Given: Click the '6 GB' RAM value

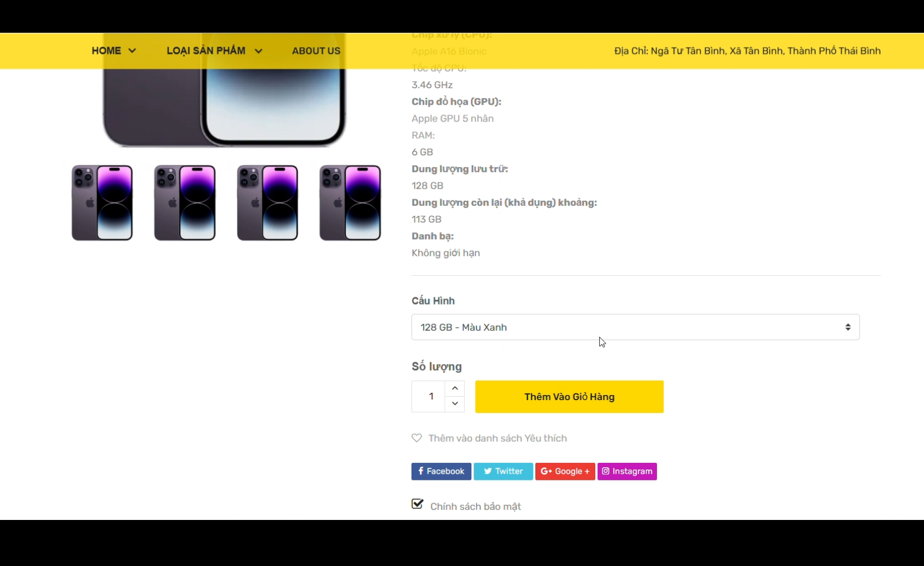Looking at the screenshot, I should [x=422, y=152].
